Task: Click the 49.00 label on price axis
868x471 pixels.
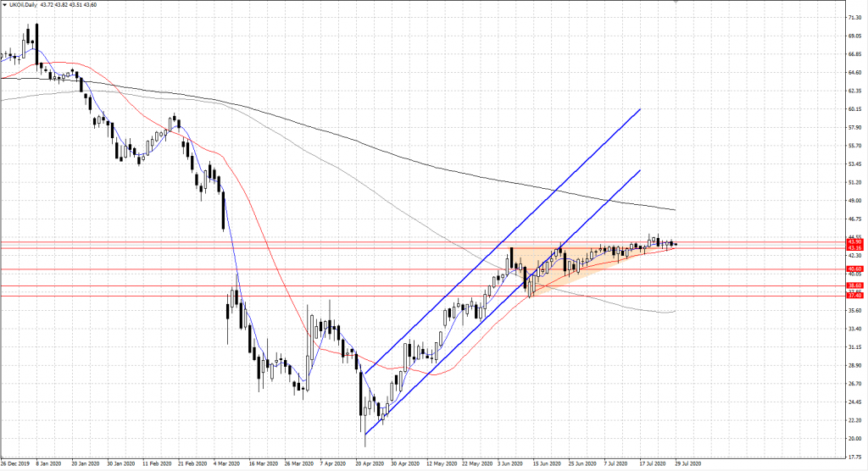Action: point(854,201)
